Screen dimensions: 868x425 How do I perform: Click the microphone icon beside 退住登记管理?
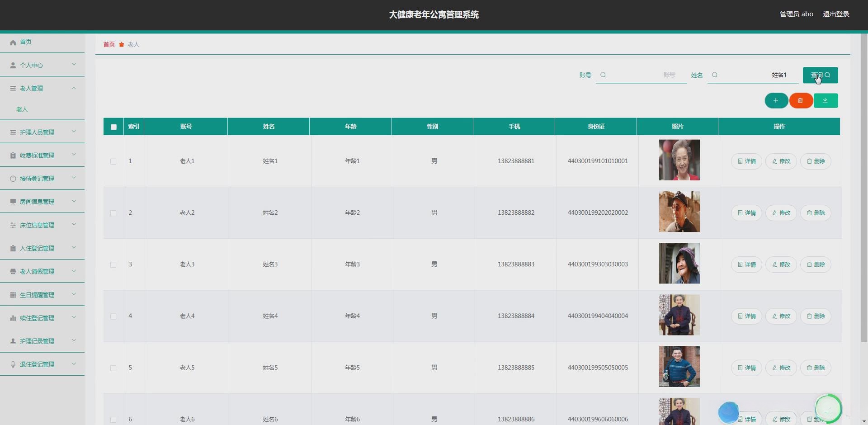pos(13,364)
